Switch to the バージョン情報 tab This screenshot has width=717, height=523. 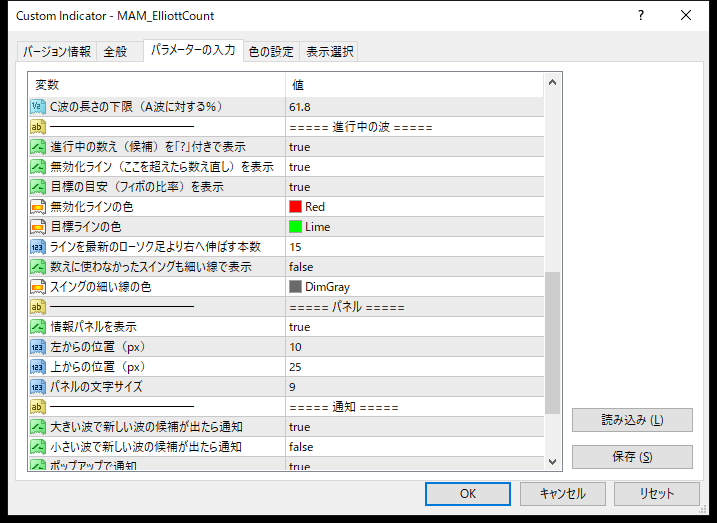(x=57, y=52)
